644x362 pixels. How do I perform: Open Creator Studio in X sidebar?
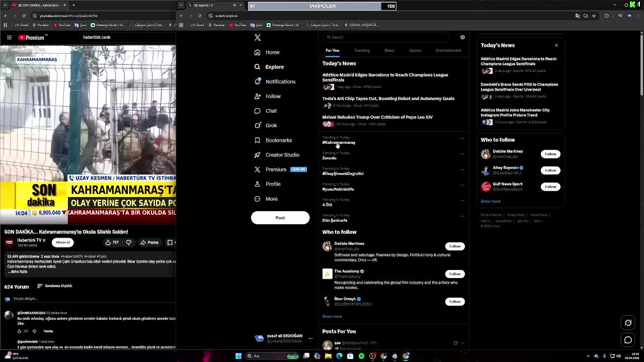coord(276,155)
